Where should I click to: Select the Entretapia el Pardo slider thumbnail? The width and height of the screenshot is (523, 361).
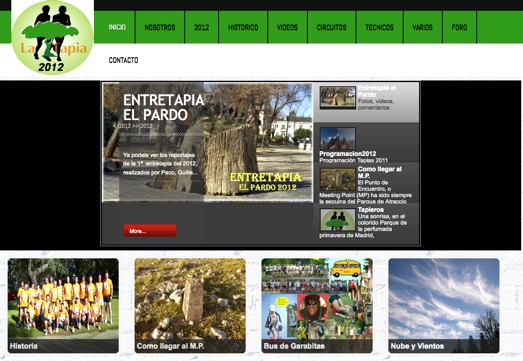pyautogui.click(x=338, y=97)
